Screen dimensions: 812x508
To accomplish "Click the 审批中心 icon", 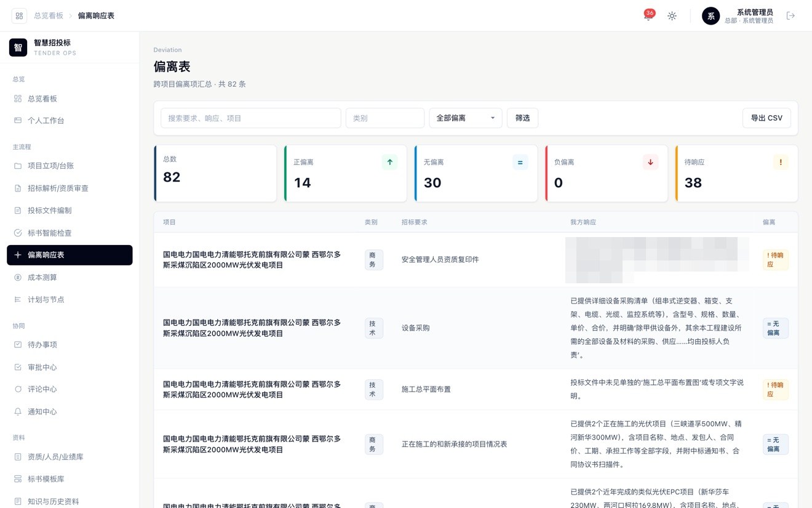I will pyautogui.click(x=18, y=367).
